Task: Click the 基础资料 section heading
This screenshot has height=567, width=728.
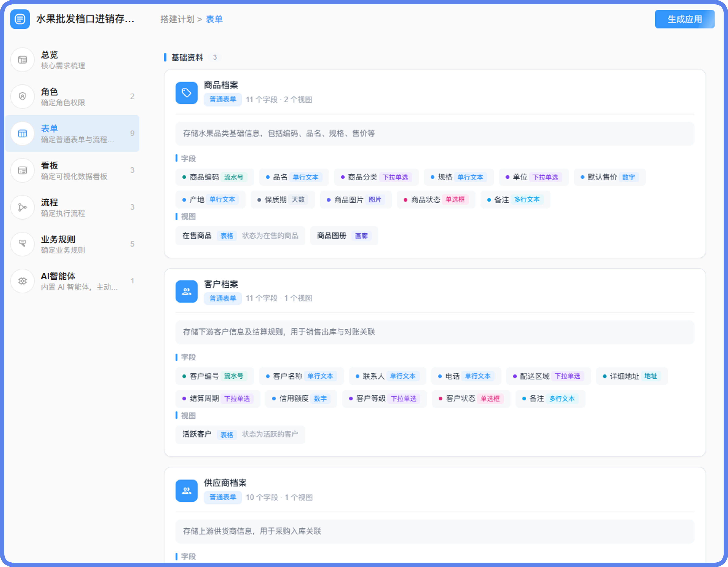Action: [x=187, y=57]
